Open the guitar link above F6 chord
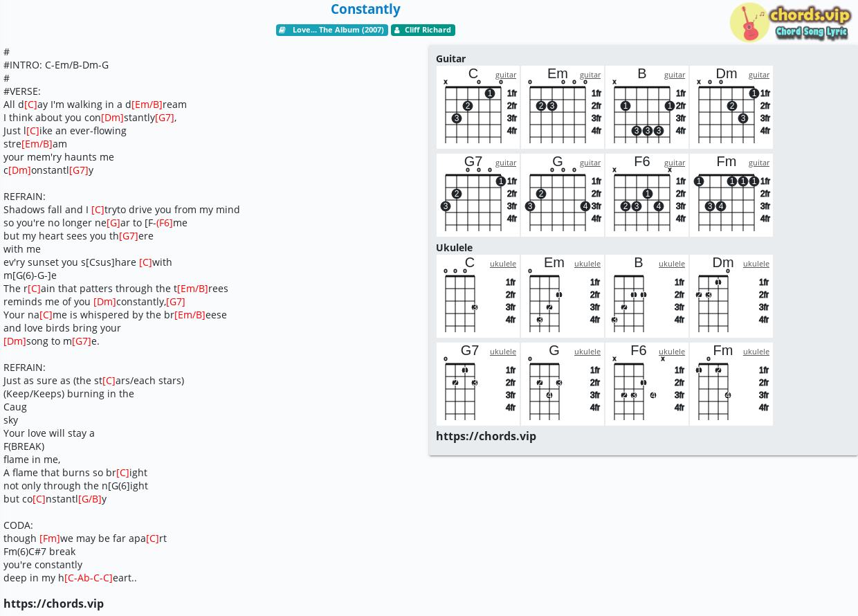The height and width of the screenshot is (616, 858). [675, 163]
